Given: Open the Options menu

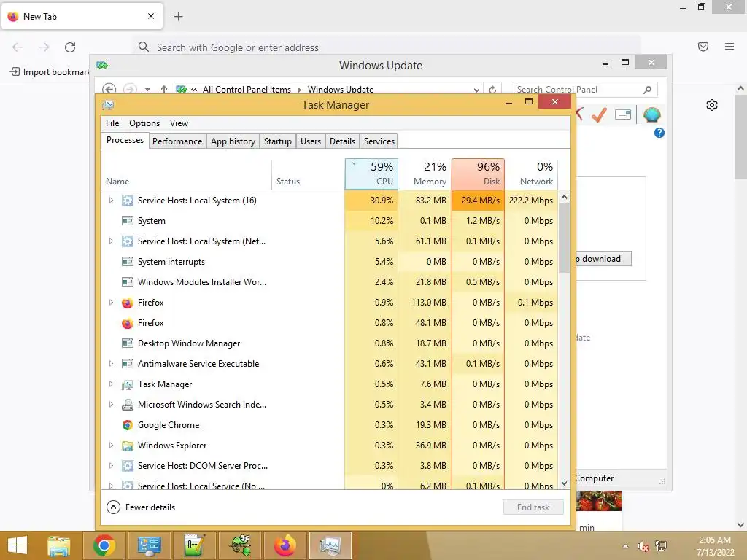Looking at the screenshot, I should 144,122.
